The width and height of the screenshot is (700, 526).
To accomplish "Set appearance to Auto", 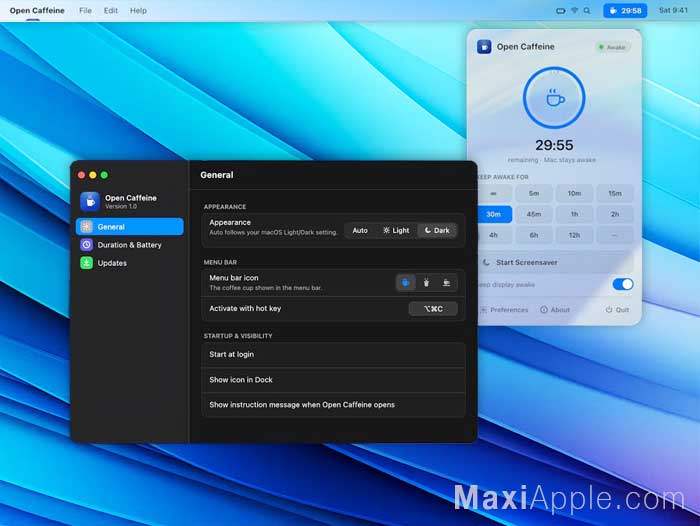I will [x=360, y=230].
